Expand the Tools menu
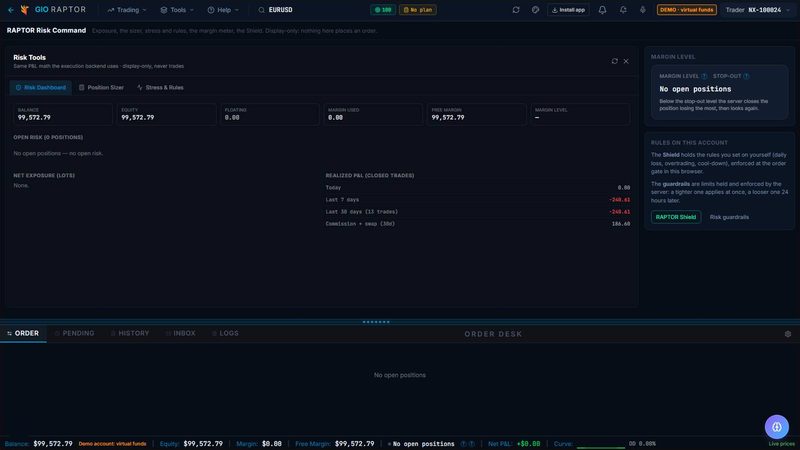The image size is (800, 450). pos(177,10)
